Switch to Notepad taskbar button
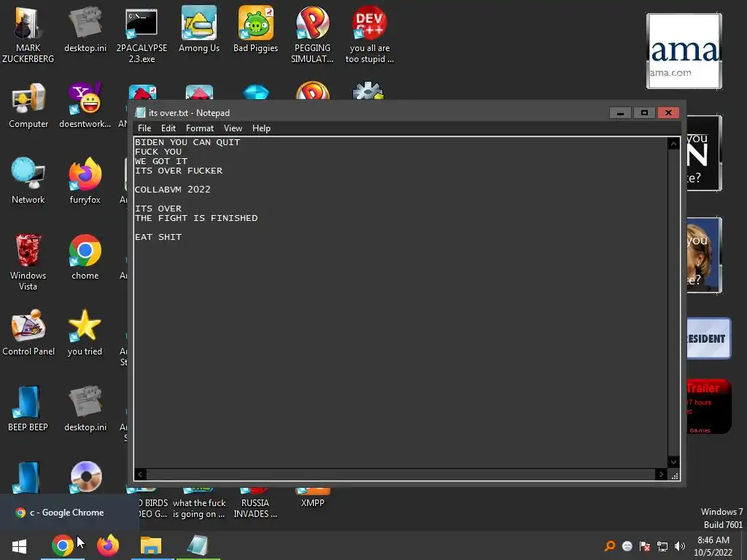The image size is (747, 560). [x=198, y=545]
